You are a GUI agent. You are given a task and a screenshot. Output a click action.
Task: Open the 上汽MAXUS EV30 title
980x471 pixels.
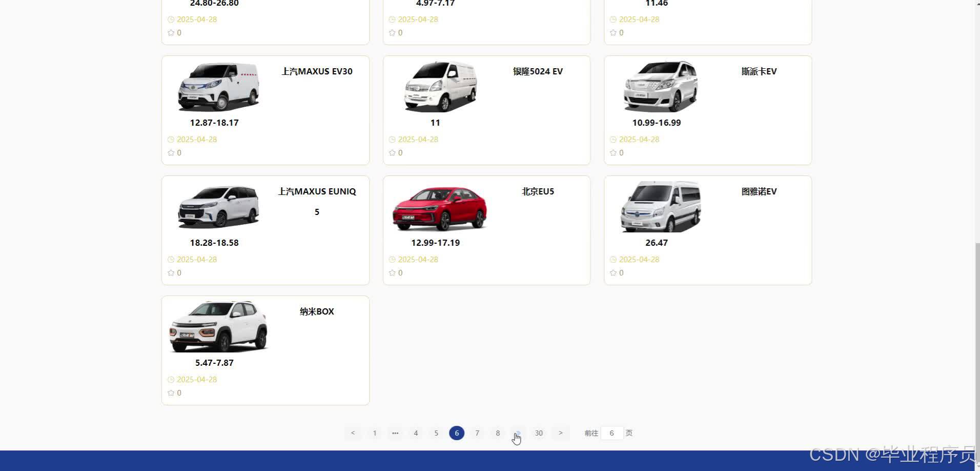[x=317, y=71]
